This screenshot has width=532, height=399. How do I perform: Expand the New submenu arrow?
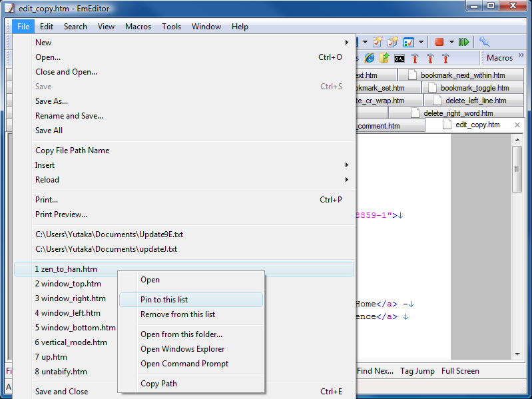coord(346,43)
